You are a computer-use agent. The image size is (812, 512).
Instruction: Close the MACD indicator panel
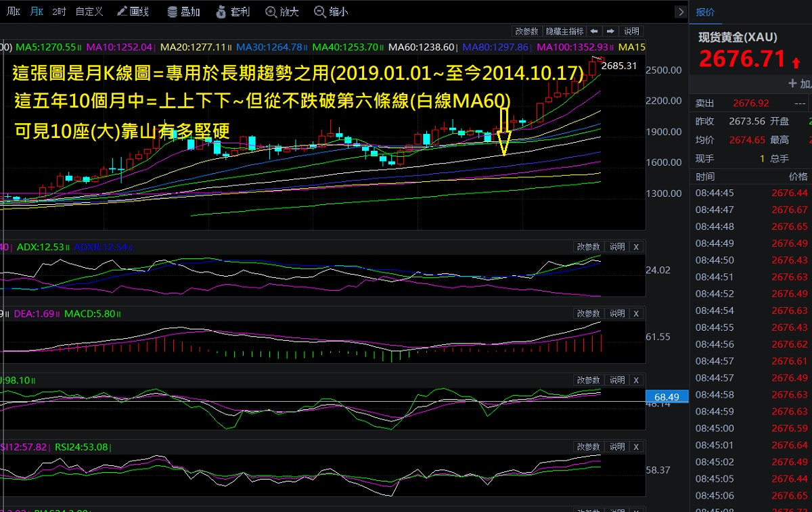[636, 313]
